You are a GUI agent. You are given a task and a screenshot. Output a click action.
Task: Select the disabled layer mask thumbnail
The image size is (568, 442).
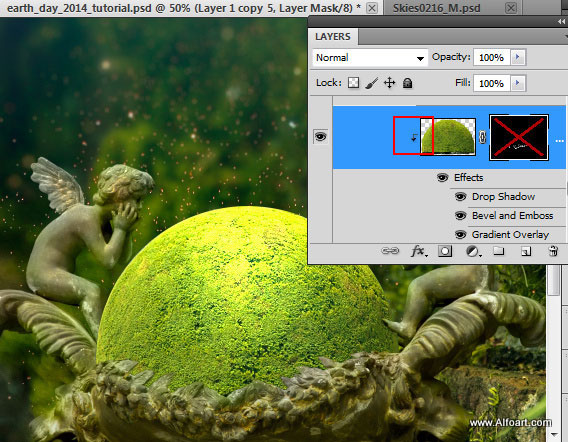(x=519, y=137)
